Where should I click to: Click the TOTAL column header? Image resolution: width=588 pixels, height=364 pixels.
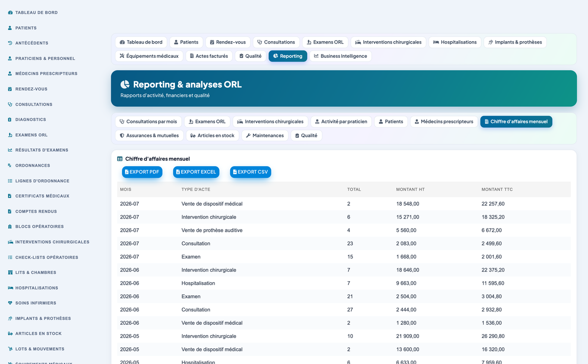pyautogui.click(x=354, y=190)
